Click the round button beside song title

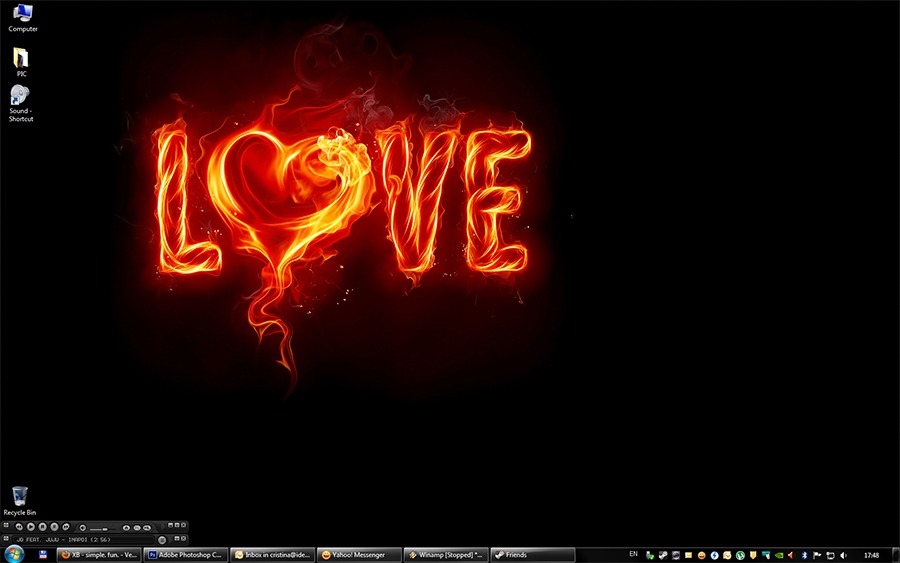pos(162,539)
